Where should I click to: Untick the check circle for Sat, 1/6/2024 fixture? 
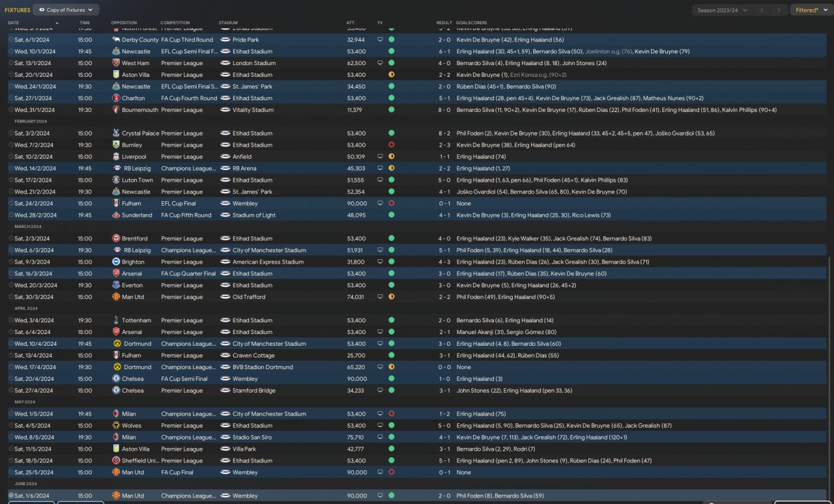coord(11,496)
